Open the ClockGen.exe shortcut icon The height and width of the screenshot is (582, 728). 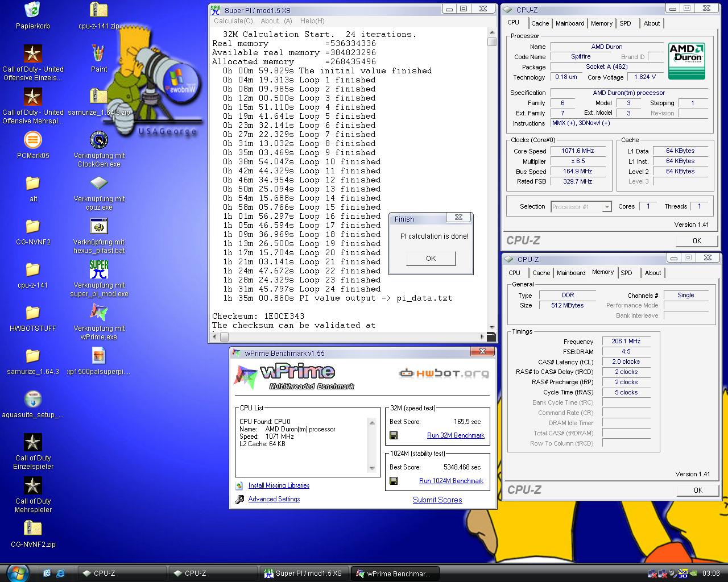click(x=98, y=140)
